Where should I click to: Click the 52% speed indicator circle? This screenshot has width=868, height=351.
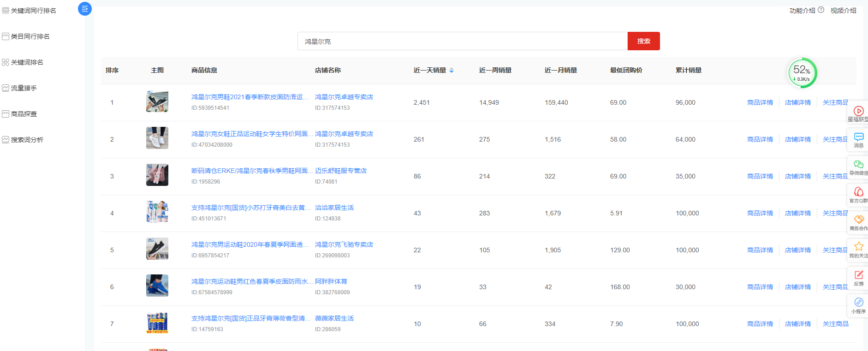tap(802, 72)
